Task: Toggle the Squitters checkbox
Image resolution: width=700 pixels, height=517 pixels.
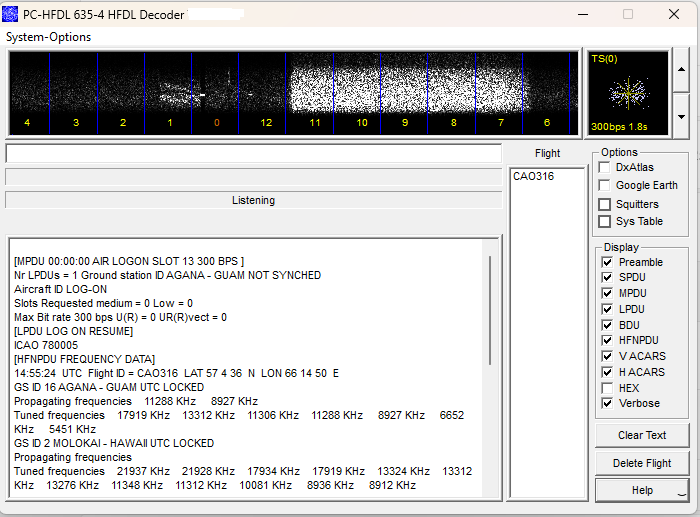Action: click(605, 204)
